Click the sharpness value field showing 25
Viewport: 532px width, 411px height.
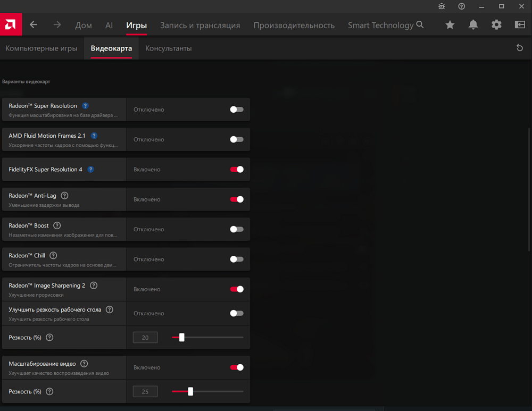(x=145, y=391)
